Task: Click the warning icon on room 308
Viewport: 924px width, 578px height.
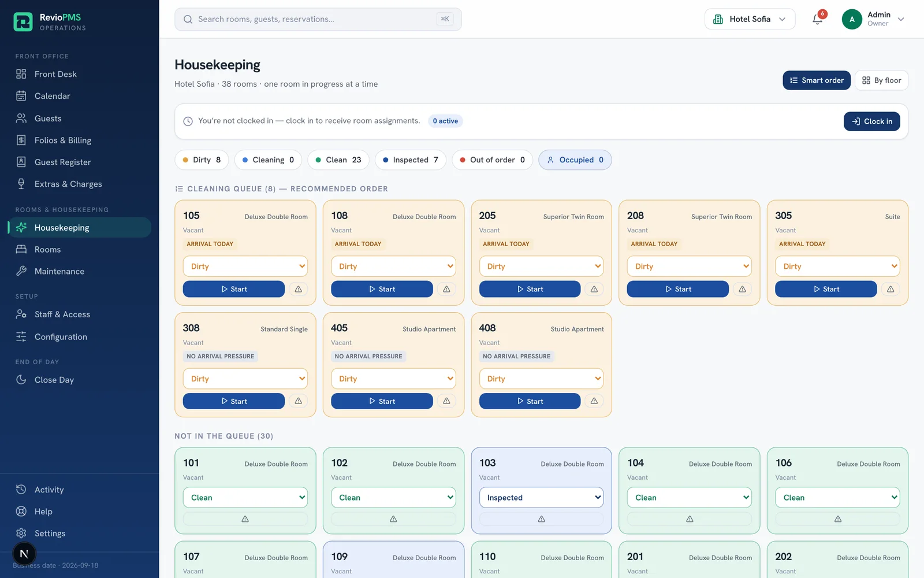Action: click(x=299, y=401)
